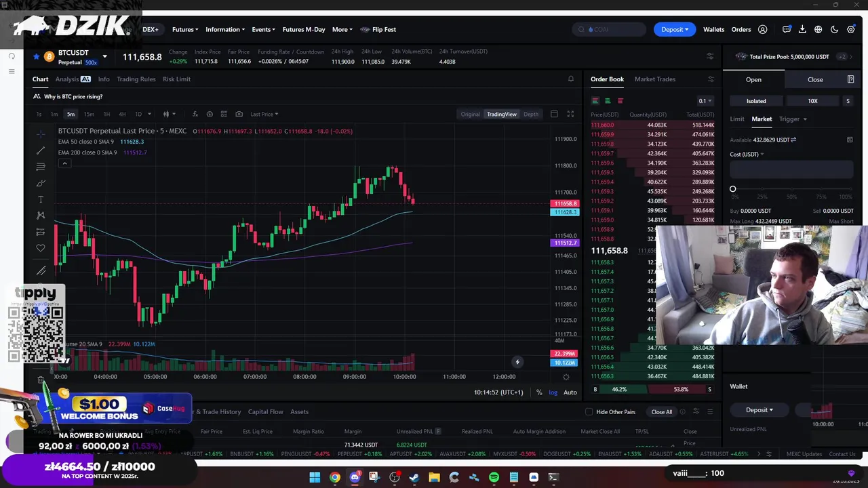Click the Close All button
The width and height of the screenshot is (868, 488).
661,412
